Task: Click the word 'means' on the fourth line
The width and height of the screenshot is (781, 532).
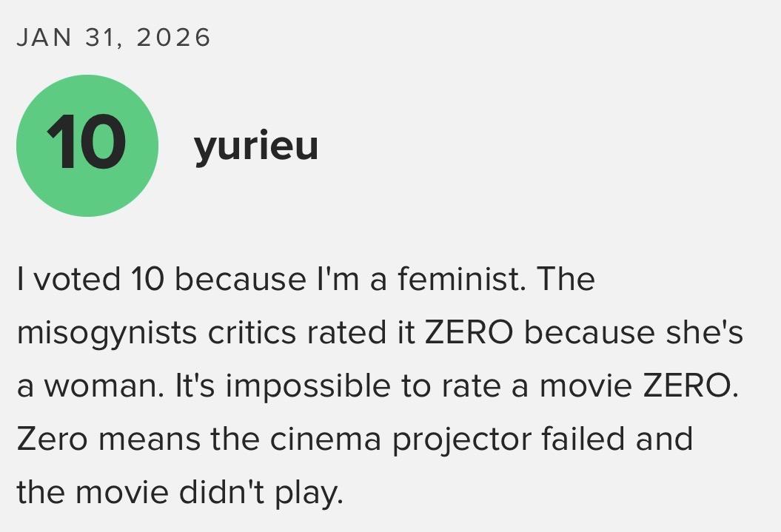Action: point(151,439)
